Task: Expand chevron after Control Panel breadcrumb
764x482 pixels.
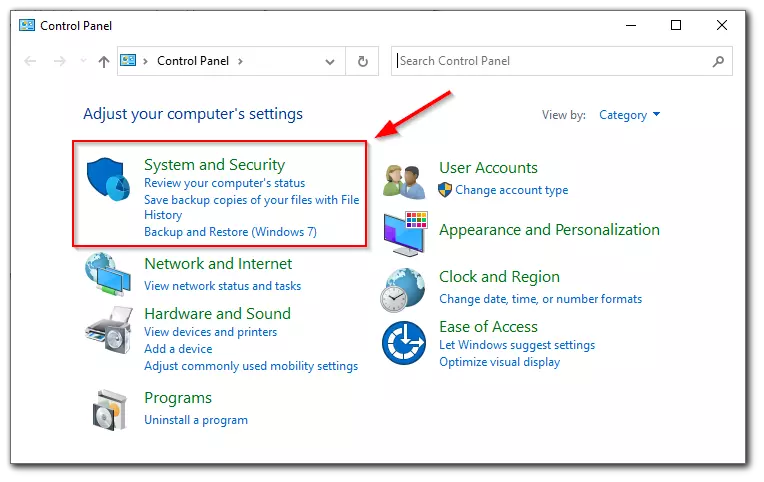Action: click(x=240, y=61)
